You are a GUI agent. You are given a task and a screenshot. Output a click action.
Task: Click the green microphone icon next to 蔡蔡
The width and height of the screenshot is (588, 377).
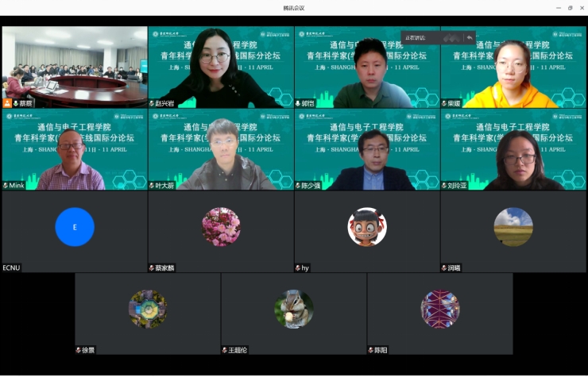(x=15, y=103)
